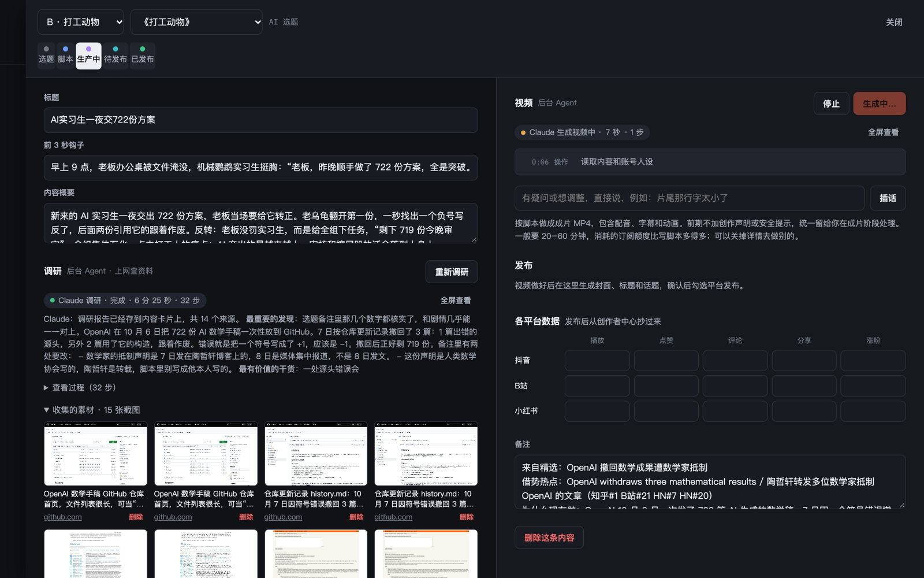Select the 生产中 stage tab
Viewport: 924px width, 578px height.
point(88,55)
